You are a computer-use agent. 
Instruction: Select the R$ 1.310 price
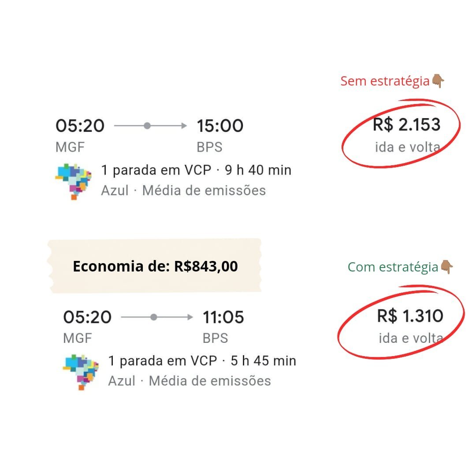point(410,316)
